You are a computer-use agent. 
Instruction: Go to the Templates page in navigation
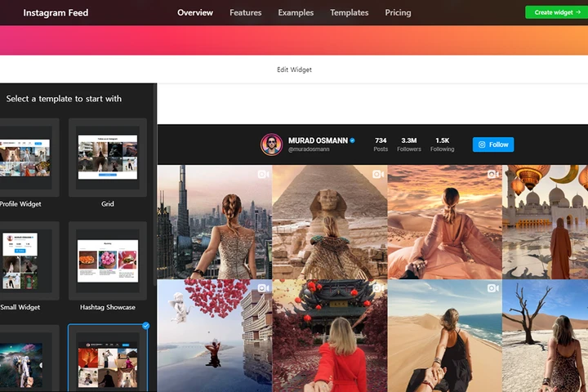[349, 12]
